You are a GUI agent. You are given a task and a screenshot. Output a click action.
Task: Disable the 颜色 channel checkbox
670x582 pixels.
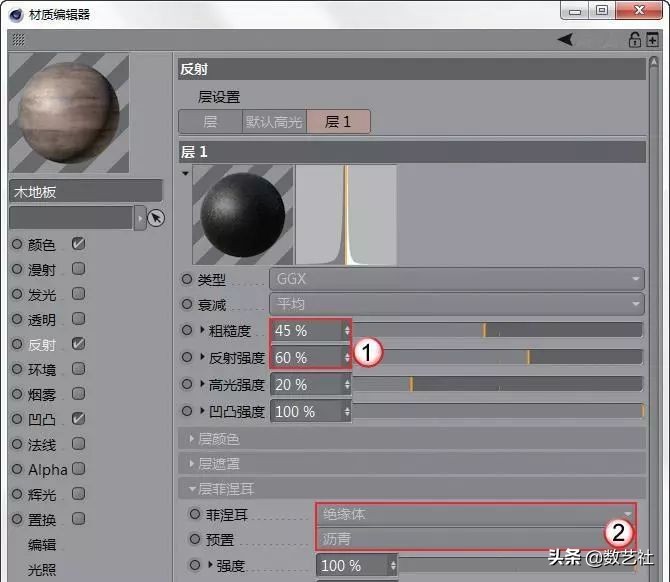point(79,244)
